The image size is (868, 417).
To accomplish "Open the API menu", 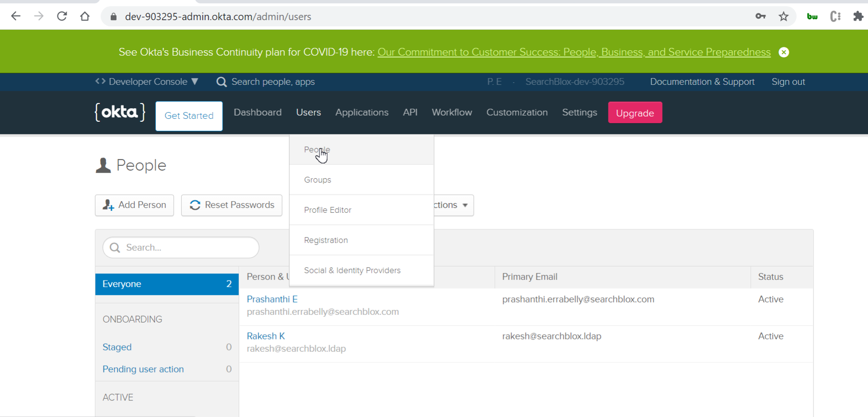I will pos(410,112).
